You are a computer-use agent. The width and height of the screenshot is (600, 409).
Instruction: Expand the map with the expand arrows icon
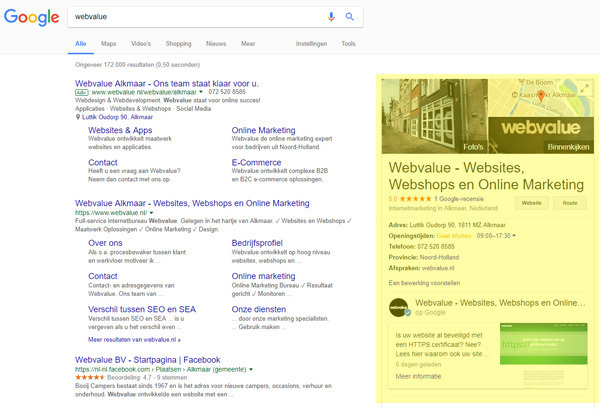pos(584,89)
